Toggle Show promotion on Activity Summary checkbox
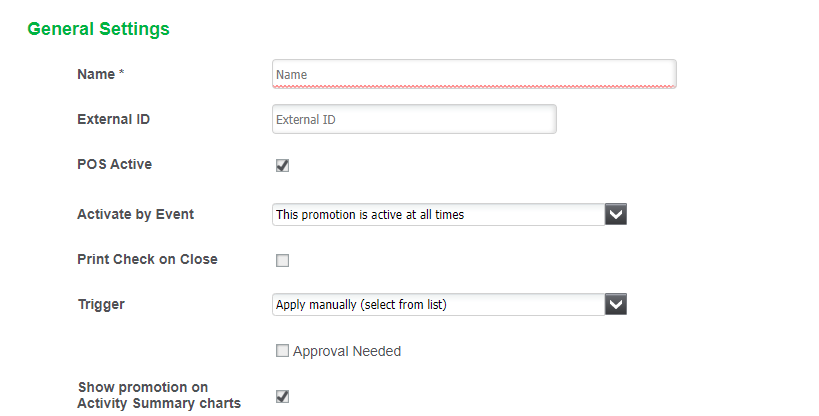Image resolution: width=819 pixels, height=416 pixels. tap(282, 396)
